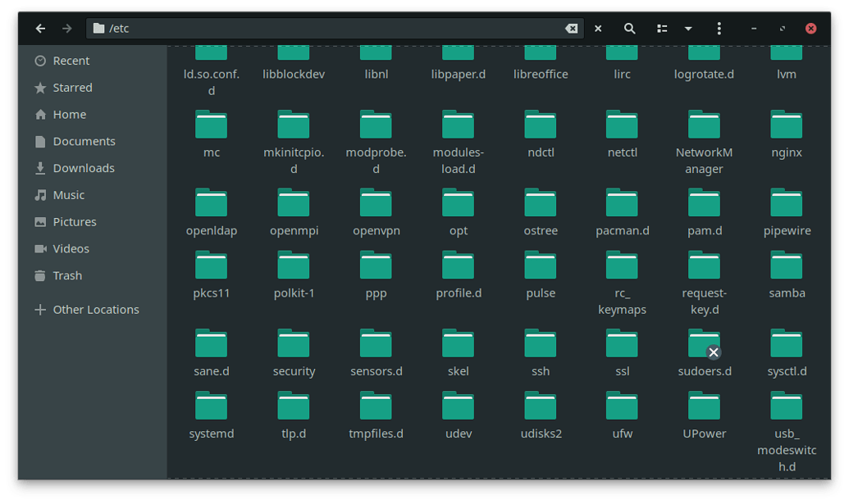Select the sudoers.d folder
849x504 pixels.
tap(704, 345)
